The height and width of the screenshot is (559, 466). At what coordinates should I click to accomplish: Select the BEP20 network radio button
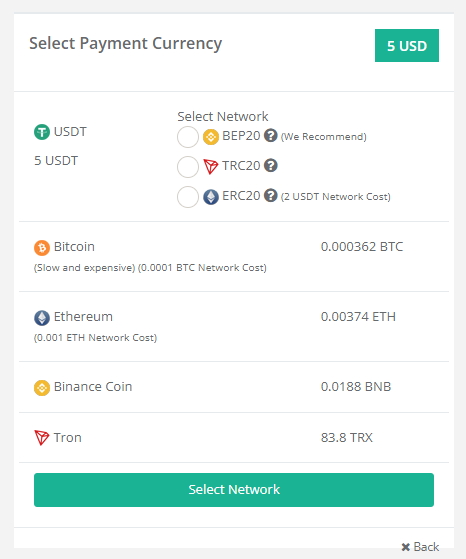188,137
